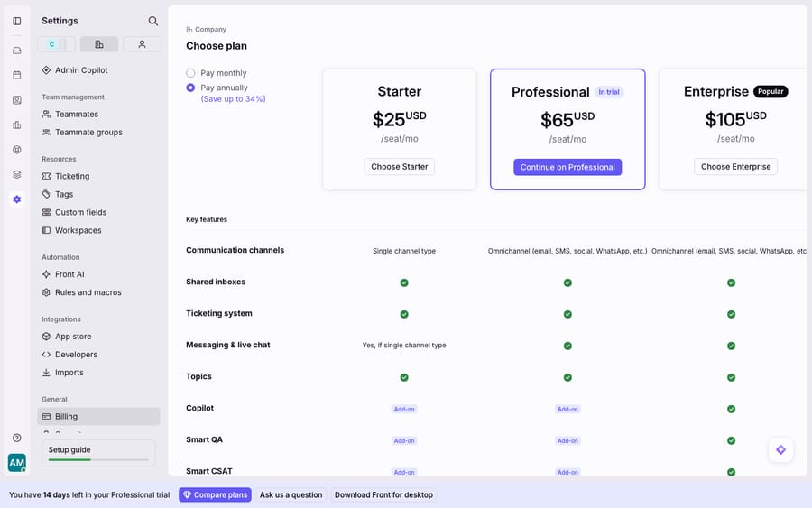Click "Single channel type" text
The width and height of the screenshot is (812, 508).
point(404,251)
